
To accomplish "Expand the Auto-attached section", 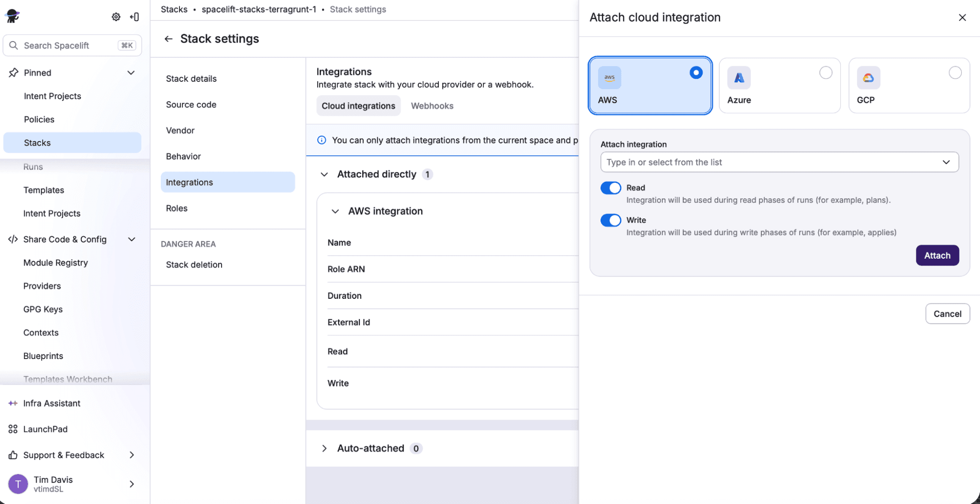I will tap(324, 448).
